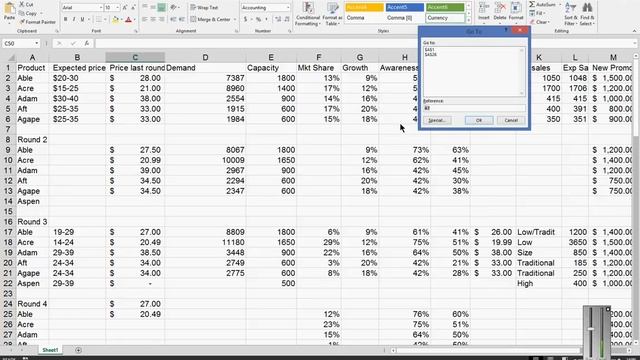
Task: Click the text orientation icon
Action: pyautogui.click(x=173, y=7)
